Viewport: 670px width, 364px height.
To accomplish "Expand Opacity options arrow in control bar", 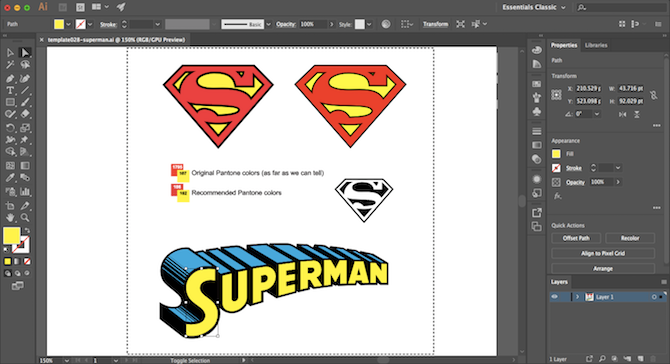I will point(331,24).
